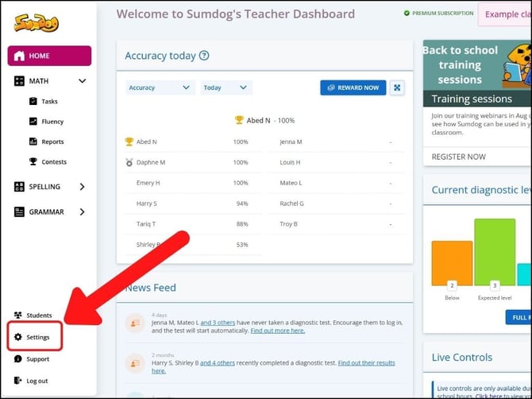Image resolution: width=532 pixels, height=399 pixels.
Task: Click the Live Controls heading
Action: pyautogui.click(x=462, y=357)
